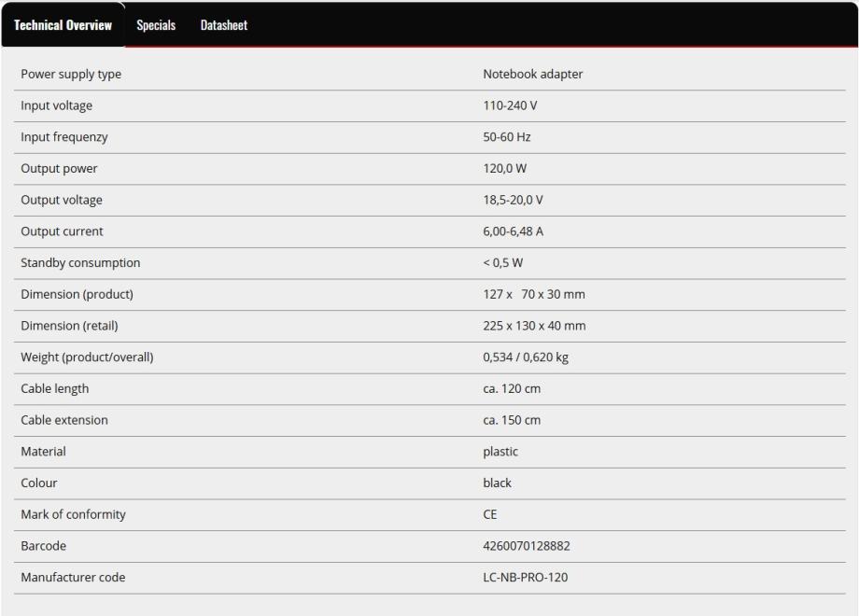Click the "Notebook adapter" value
Screen dimensions: 859x616
(532, 75)
